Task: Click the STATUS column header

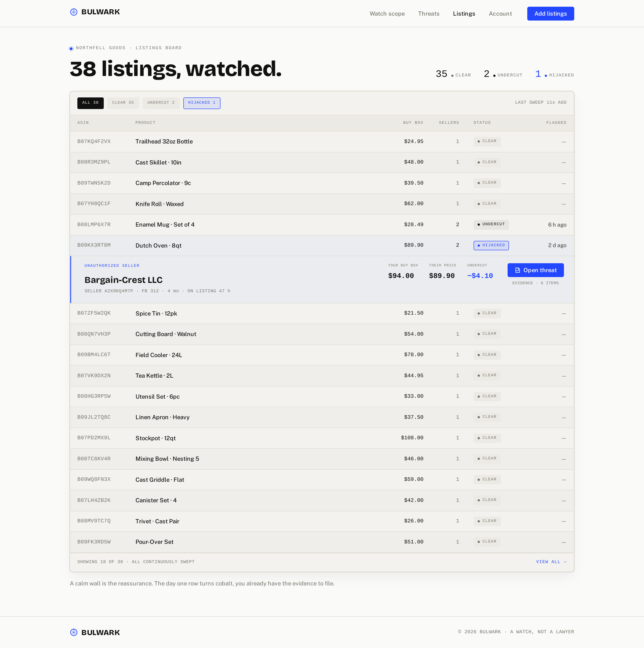Action: (482, 123)
